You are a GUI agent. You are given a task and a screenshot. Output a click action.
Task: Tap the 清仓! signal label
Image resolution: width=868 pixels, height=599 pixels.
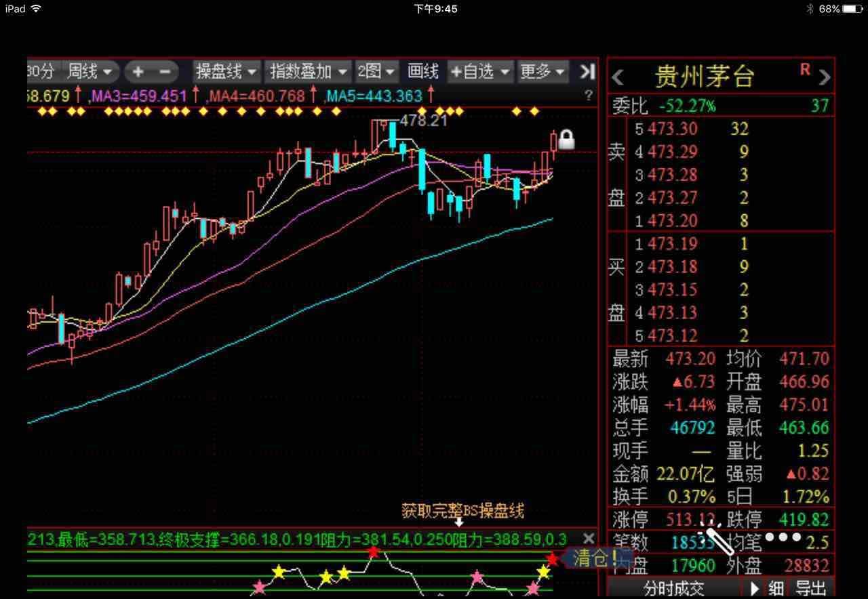[595, 559]
